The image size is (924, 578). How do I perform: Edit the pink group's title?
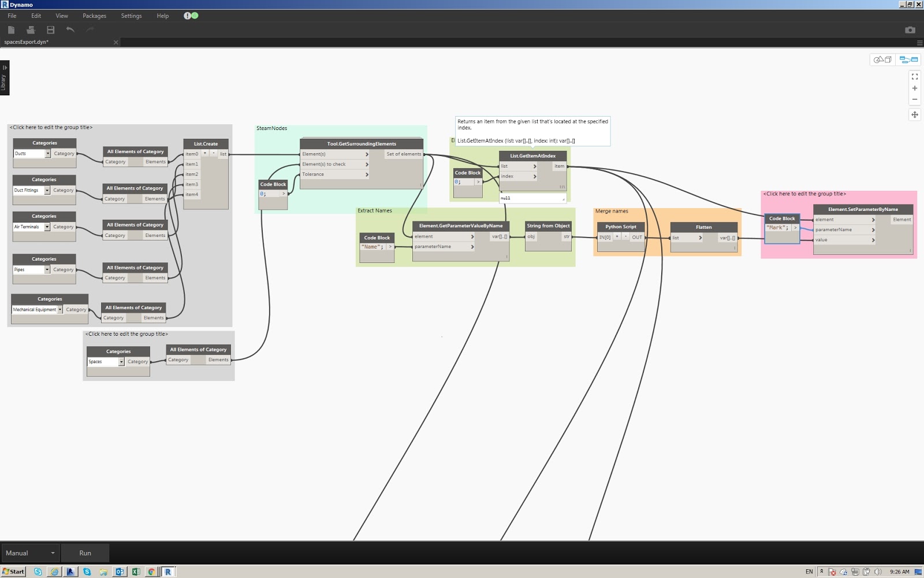(804, 194)
